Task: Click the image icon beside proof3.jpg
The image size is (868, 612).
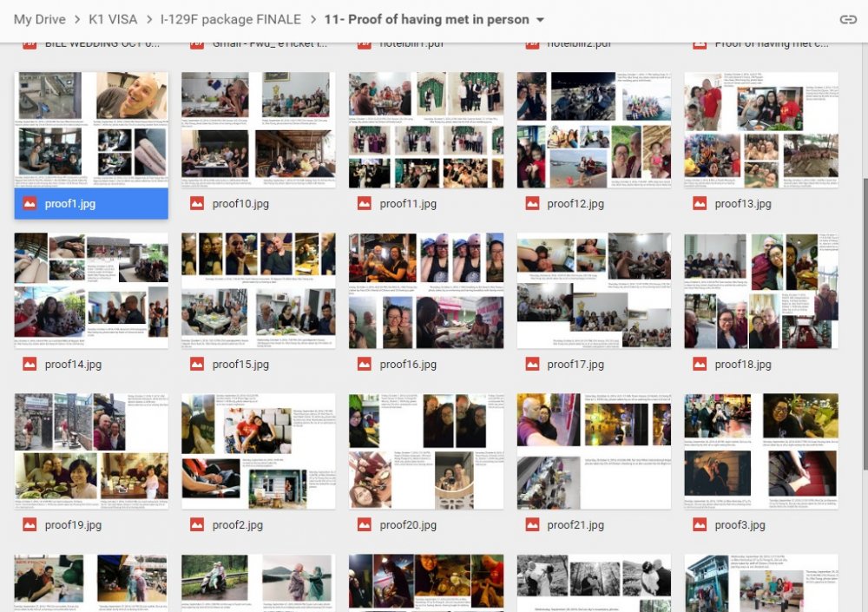Action: click(x=700, y=525)
